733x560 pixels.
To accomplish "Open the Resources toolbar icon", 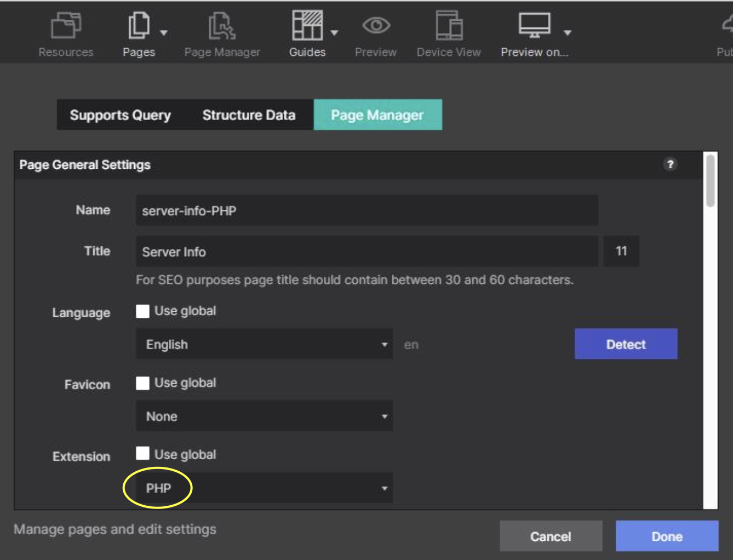I will tap(66, 26).
